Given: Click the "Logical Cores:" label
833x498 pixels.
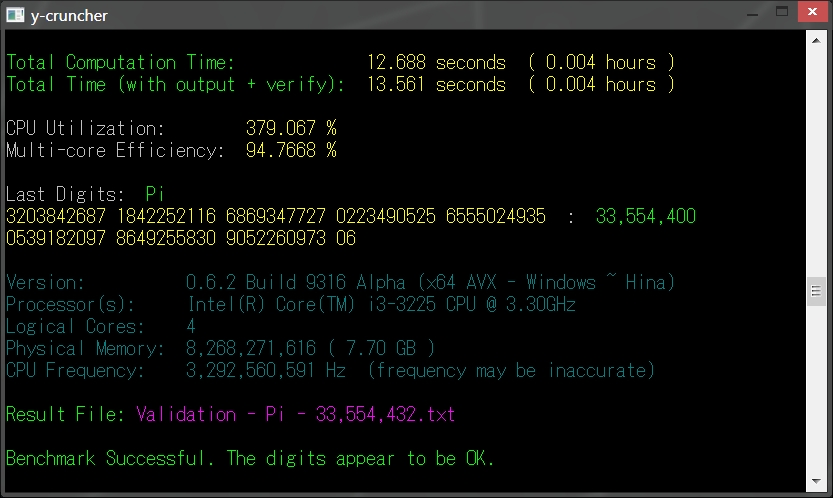Looking at the screenshot, I should click(75, 326).
